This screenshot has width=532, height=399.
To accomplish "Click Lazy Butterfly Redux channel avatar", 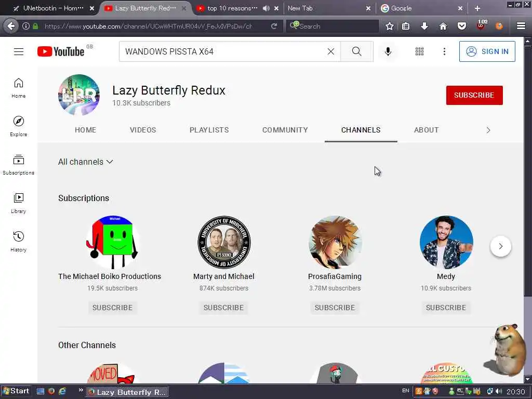I will click(x=79, y=95).
